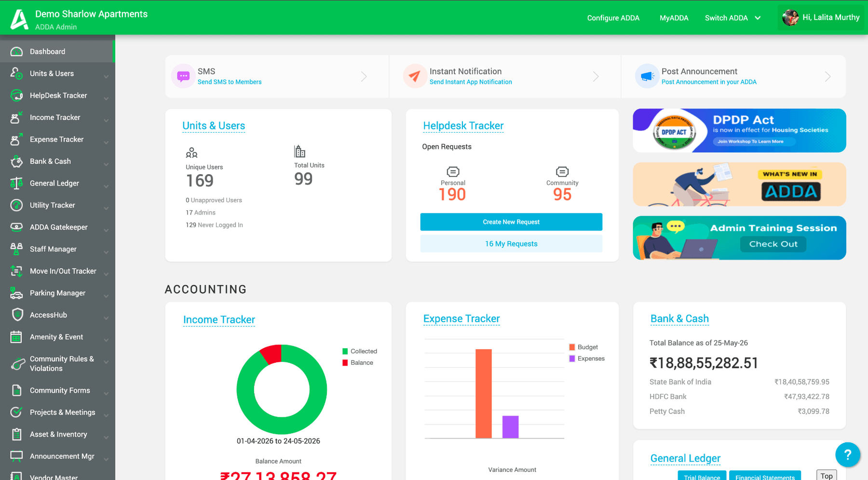Click Lalita Murthy profile avatar
Viewport: 868px width, 480px height.
tap(790, 18)
